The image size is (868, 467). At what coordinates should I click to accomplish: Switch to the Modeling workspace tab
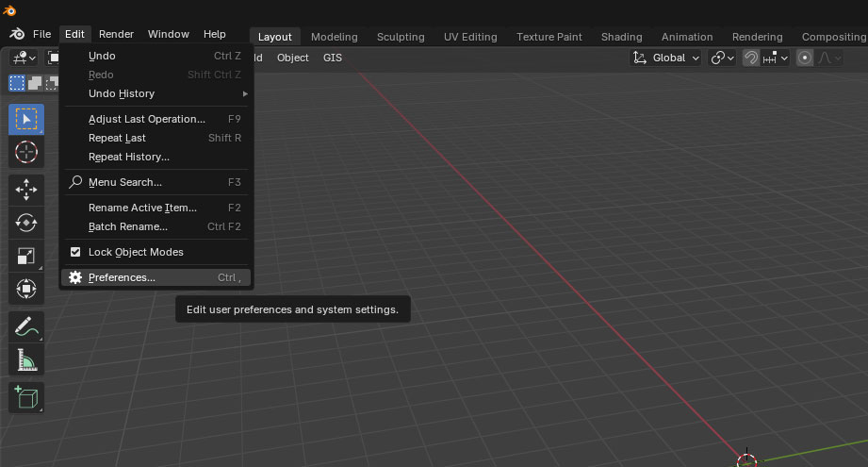(x=334, y=37)
